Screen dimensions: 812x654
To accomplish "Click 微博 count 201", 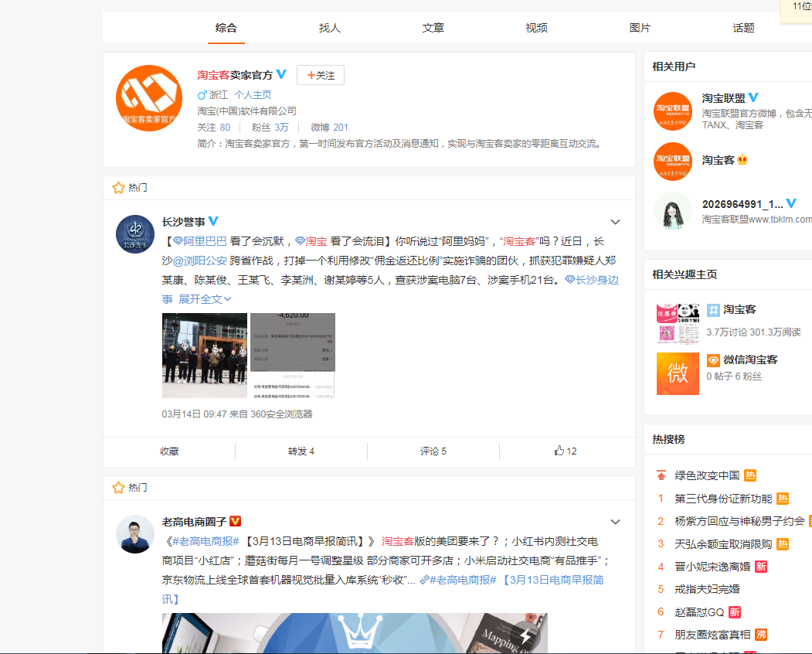I will tap(340, 128).
